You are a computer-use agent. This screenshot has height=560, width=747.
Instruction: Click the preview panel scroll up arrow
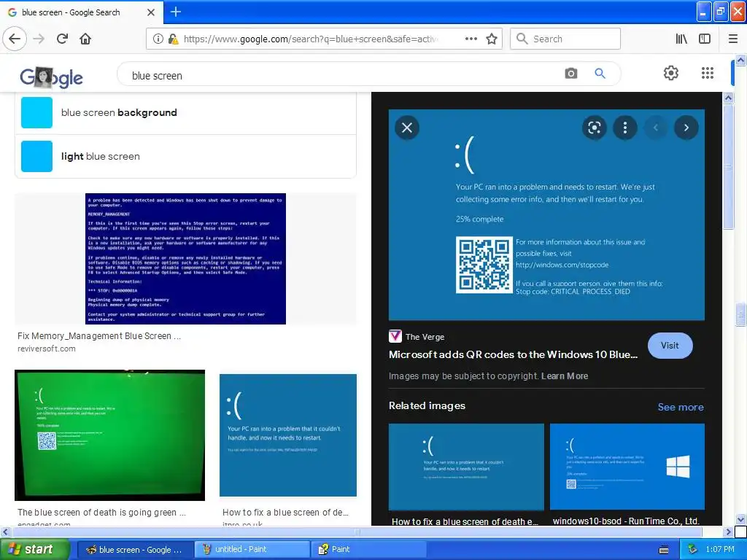(728, 98)
